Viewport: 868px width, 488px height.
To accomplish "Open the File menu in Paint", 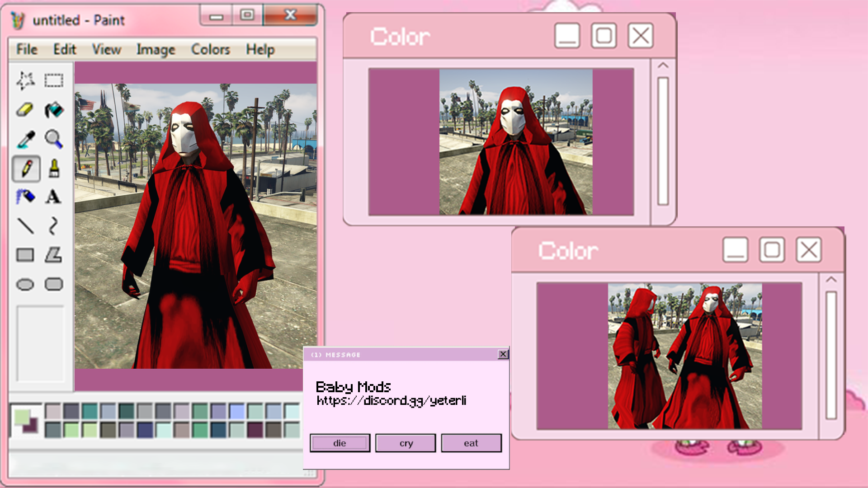I will [26, 49].
